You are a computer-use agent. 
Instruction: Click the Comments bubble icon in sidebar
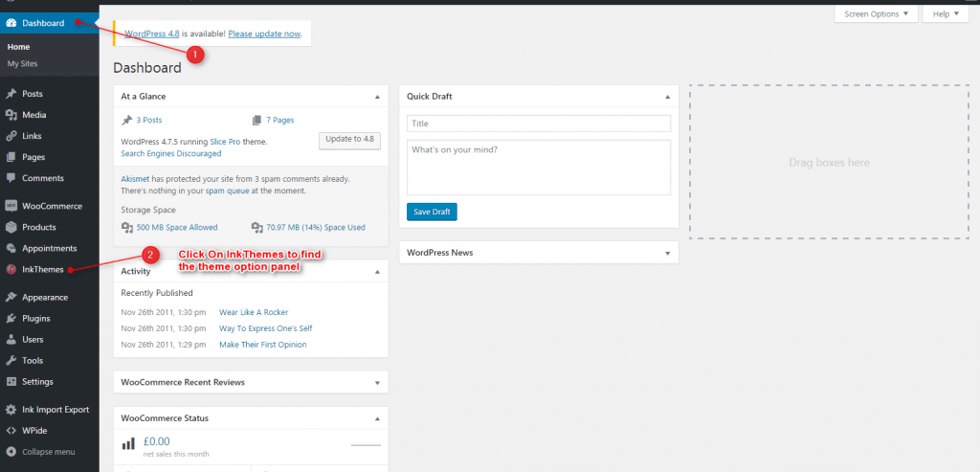11,178
